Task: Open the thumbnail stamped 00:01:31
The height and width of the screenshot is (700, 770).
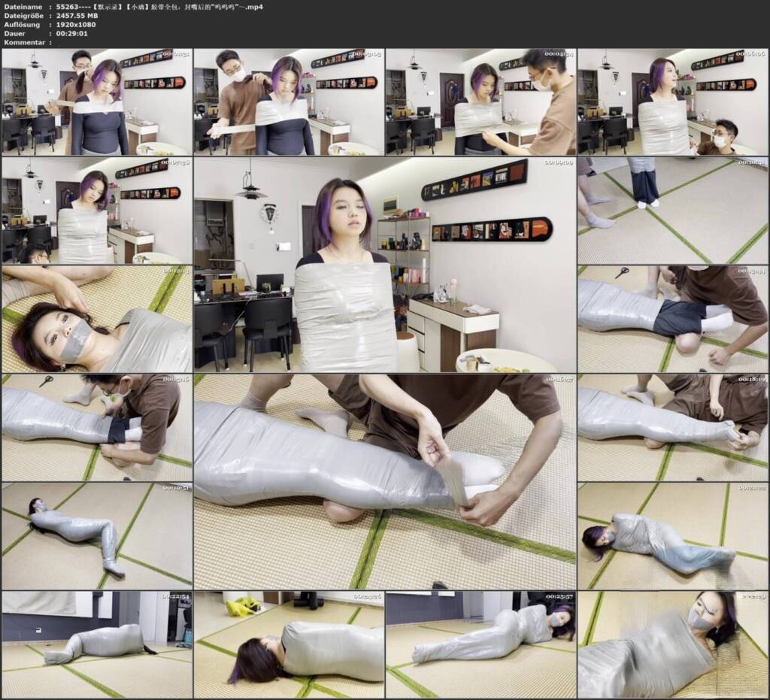Action: (x=97, y=102)
